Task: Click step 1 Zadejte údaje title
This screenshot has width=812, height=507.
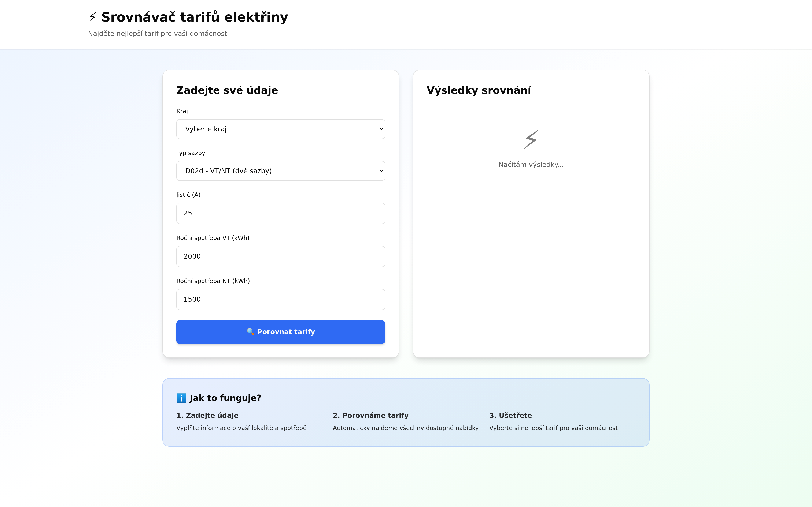Action: point(207,416)
